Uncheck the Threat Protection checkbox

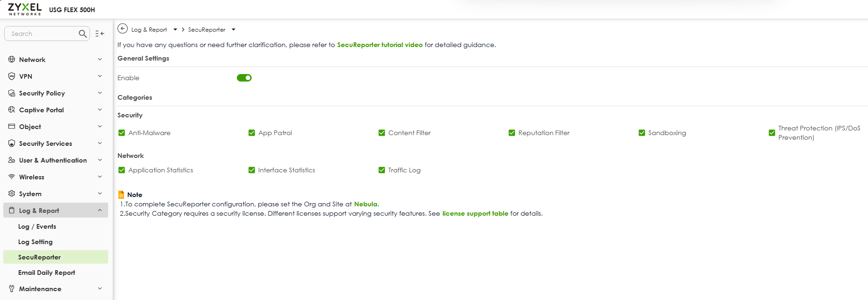coord(772,133)
